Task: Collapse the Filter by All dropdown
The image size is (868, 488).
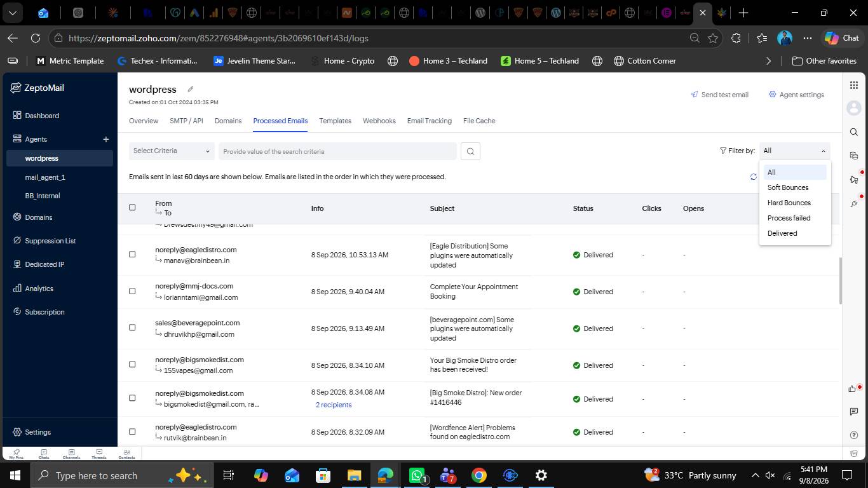Action: pyautogui.click(x=794, y=151)
